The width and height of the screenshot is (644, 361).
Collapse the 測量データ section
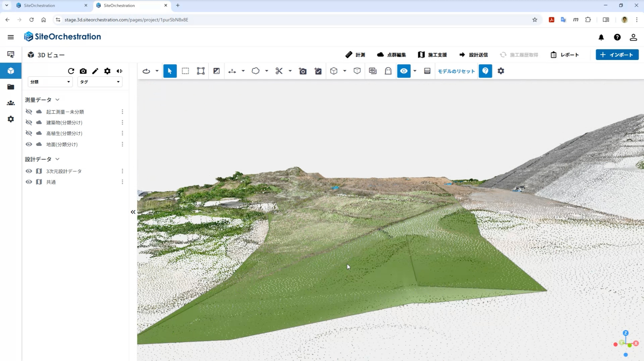pyautogui.click(x=57, y=100)
